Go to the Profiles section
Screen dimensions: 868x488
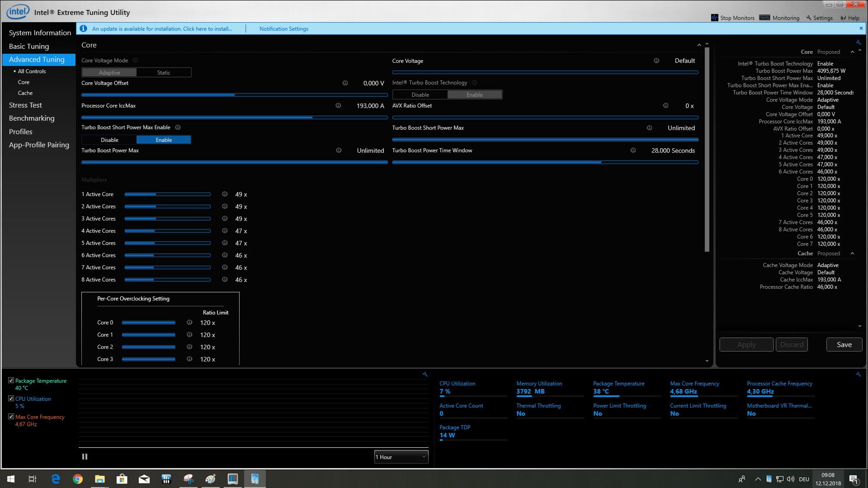click(x=21, y=131)
